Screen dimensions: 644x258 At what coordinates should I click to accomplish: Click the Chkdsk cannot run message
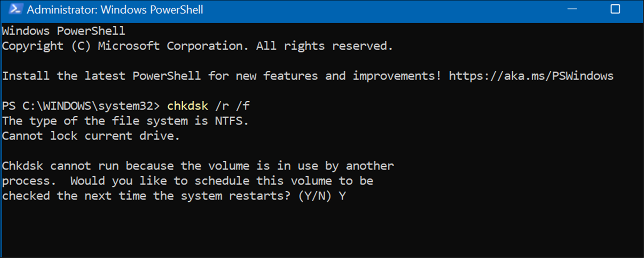pos(198,166)
